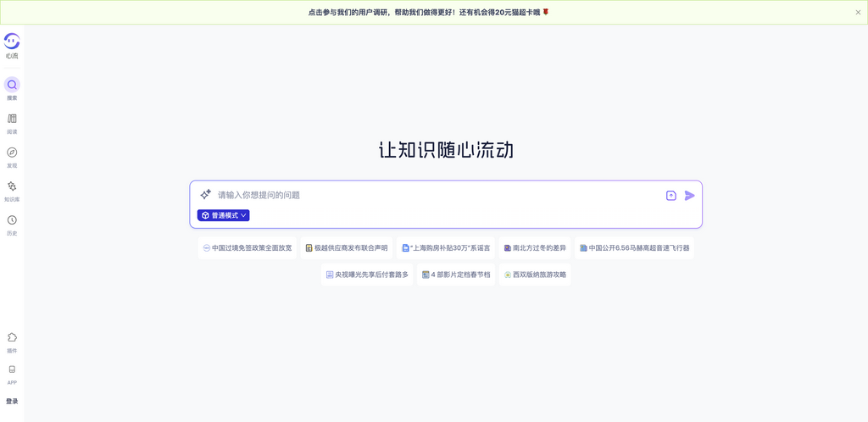The image size is (868, 422).
Task: Open the 历史 history clock icon
Action: (12, 220)
